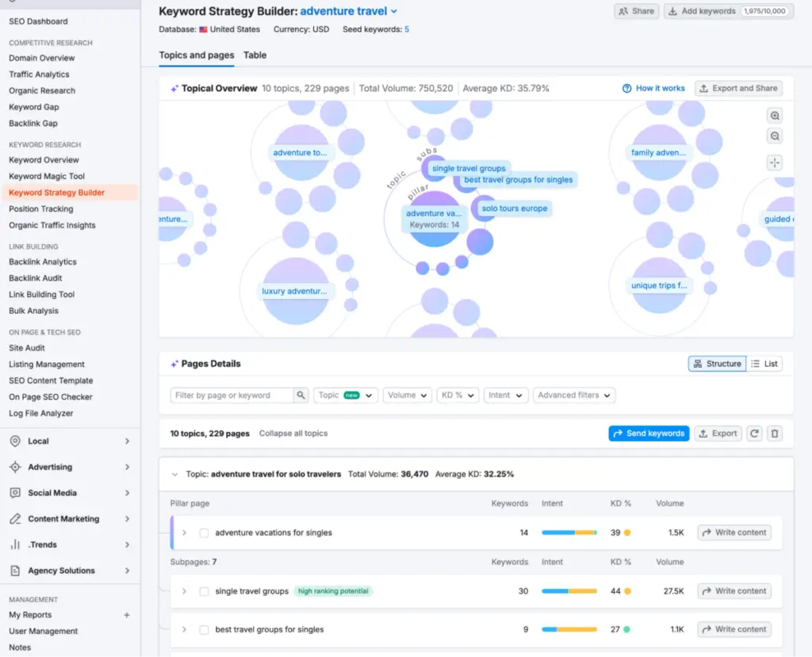Click the plus icon next to My Reports
Viewport: 812px width, 657px height.
(x=127, y=615)
